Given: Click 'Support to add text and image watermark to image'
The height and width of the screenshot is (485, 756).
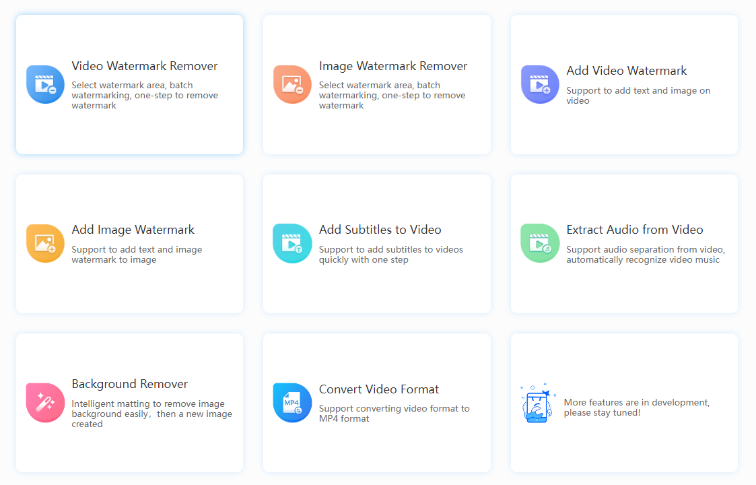Looking at the screenshot, I should coord(137,255).
